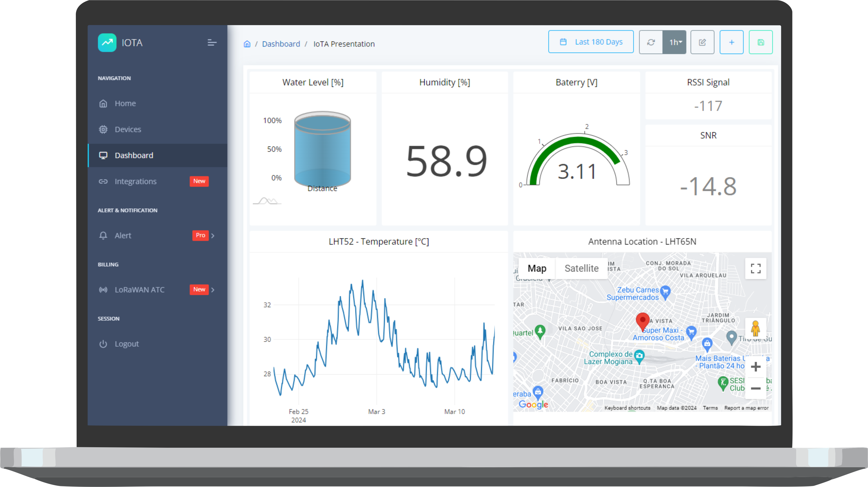Click the Logout session toggle
The image size is (868, 487).
tap(127, 343)
